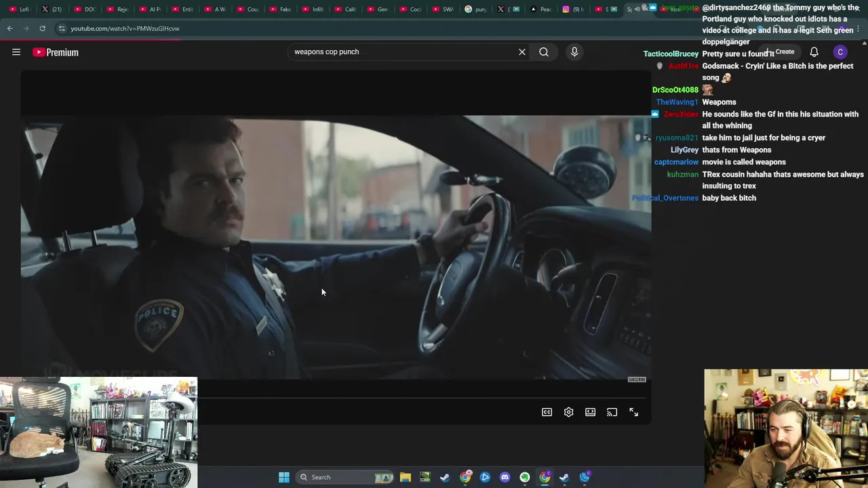Click the address bar URL youtube.com/watch

[x=125, y=28]
